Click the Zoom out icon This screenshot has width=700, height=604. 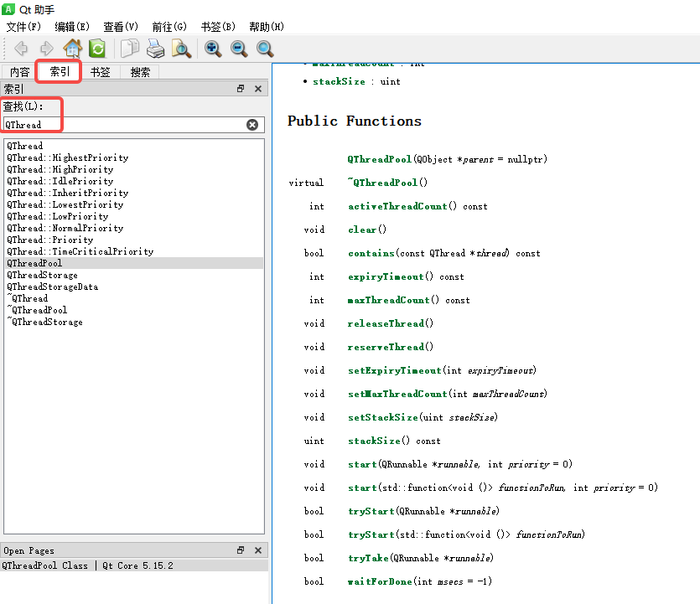coord(240,49)
